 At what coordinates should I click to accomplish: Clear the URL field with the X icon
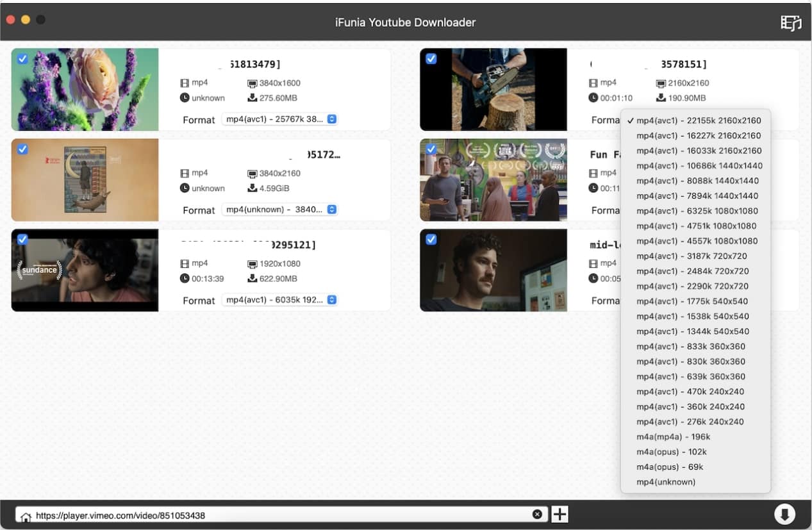pos(537,514)
